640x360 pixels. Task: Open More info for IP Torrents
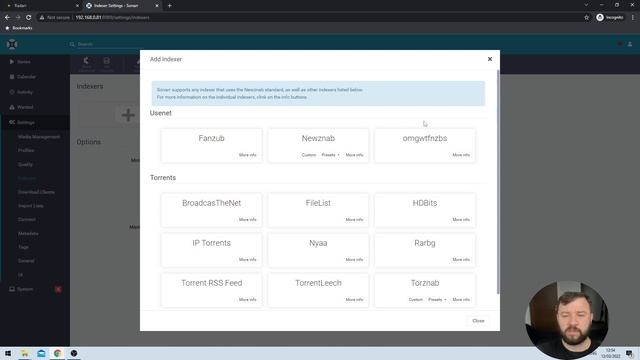(247, 260)
